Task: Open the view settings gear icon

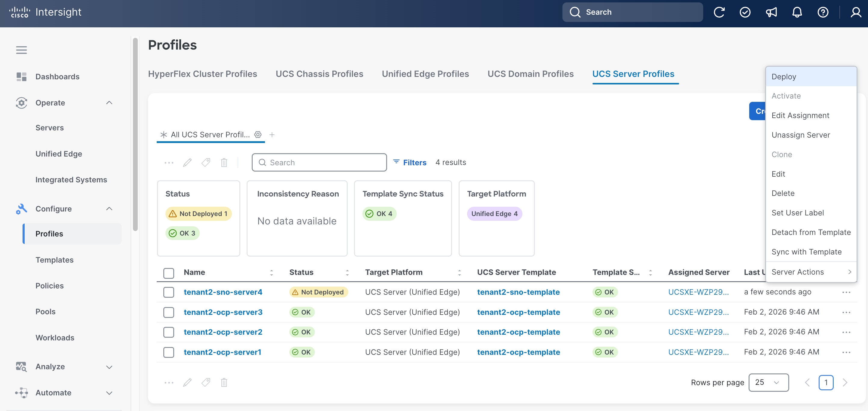Action: pos(258,135)
